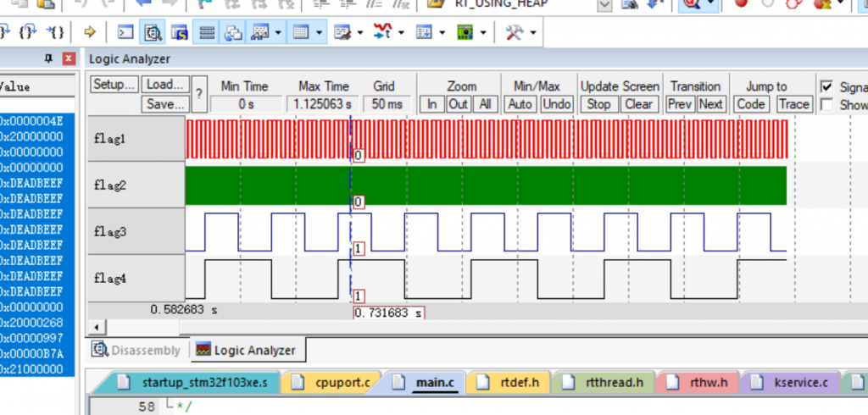Expand the Trace Windows dropdown arrow
This screenshot has width=868, height=415.
(x=442, y=33)
